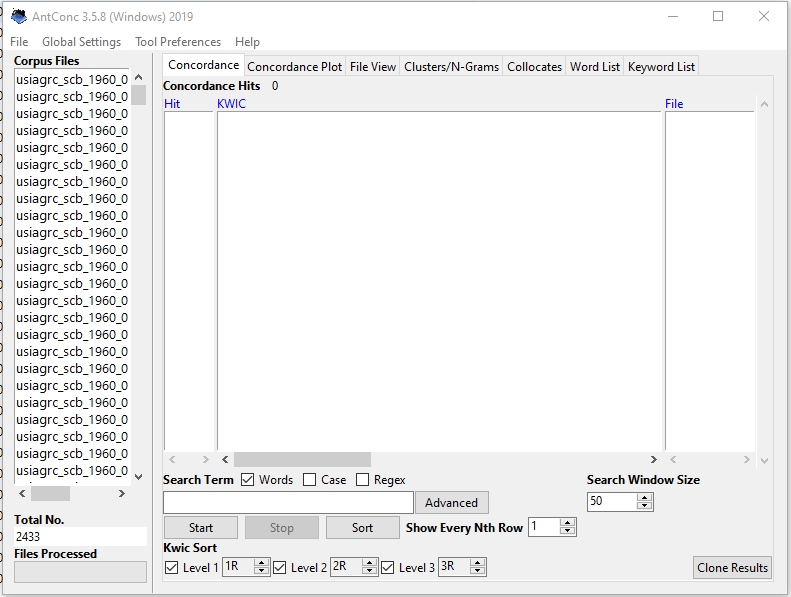The width and height of the screenshot is (791, 597).
Task: Increase the Search Window Size spinner value
Action: coord(645,497)
